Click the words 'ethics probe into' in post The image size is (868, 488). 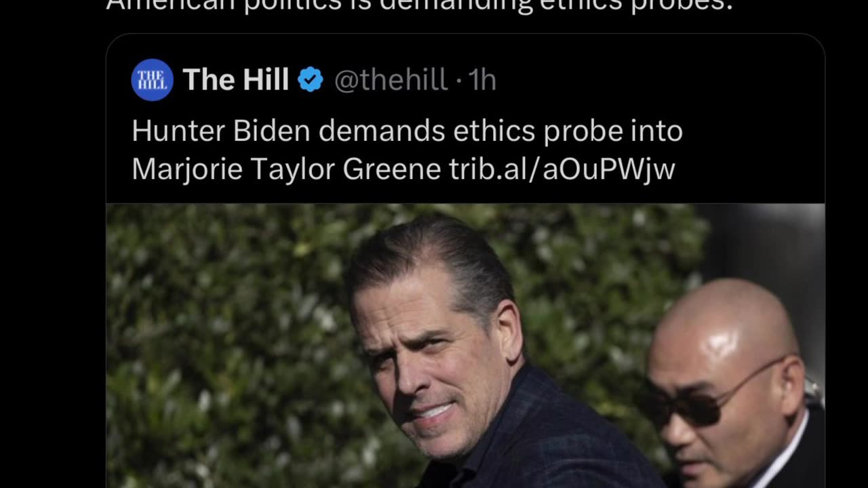[568, 131]
